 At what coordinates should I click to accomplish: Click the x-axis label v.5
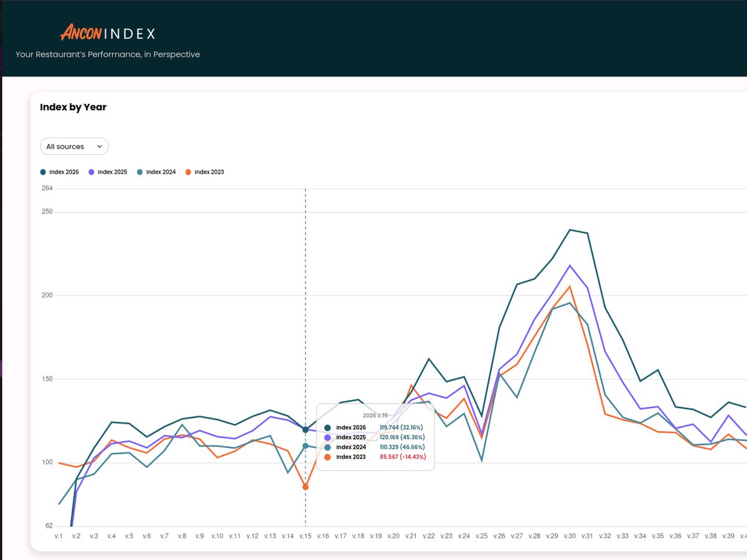(x=129, y=536)
